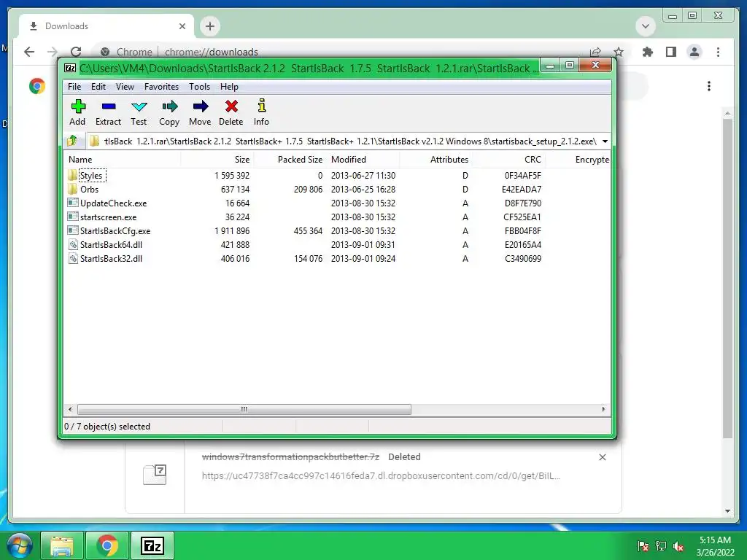Open the Action Center flag tray icon
Screen dimensions: 747x560
click(x=643, y=546)
